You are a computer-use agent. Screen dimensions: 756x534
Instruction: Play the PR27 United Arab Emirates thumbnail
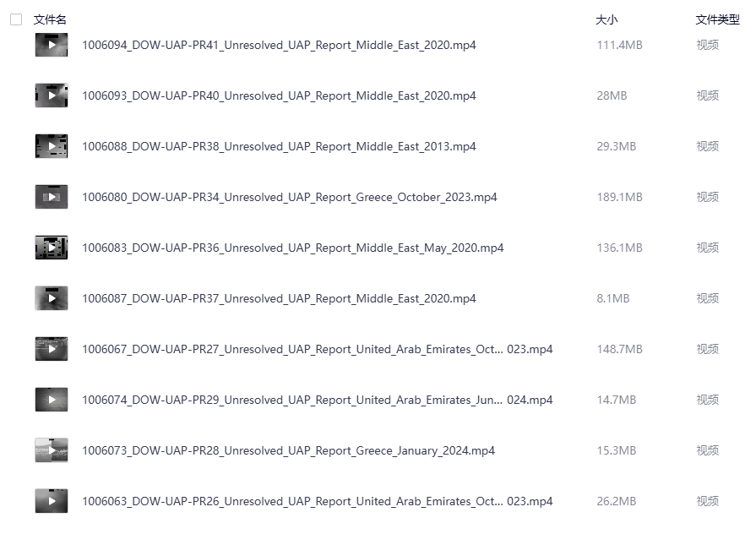pos(52,349)
